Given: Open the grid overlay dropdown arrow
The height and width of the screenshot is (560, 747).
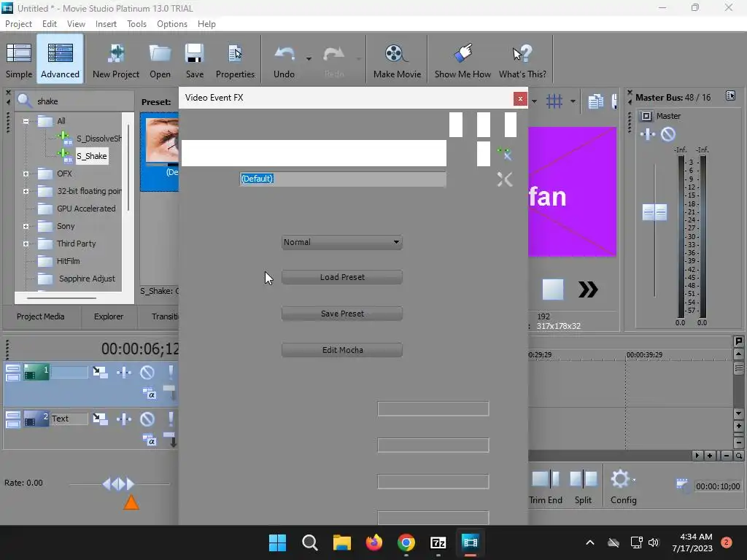Looking at the screenshot, I should pyautogui.click(x=573, y=101).
